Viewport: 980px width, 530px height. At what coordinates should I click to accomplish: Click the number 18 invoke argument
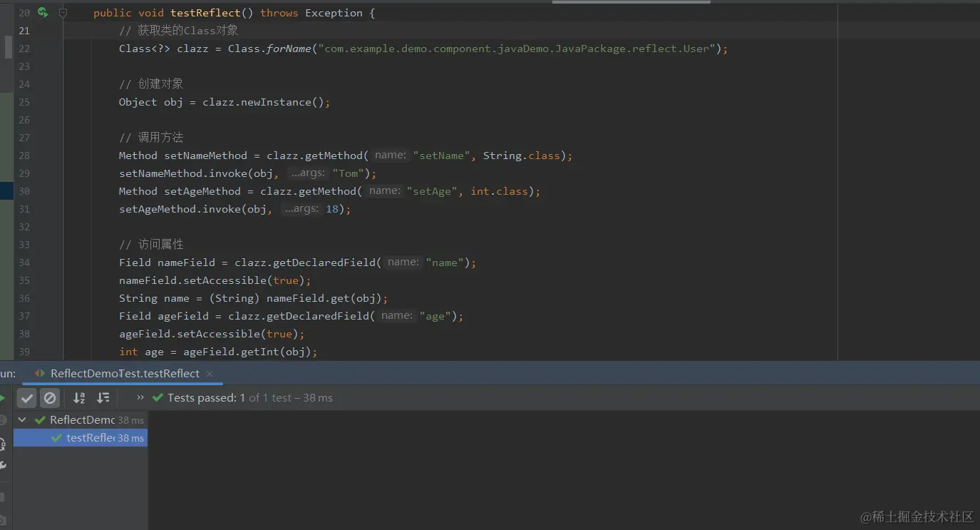click(x=331, y=209)
